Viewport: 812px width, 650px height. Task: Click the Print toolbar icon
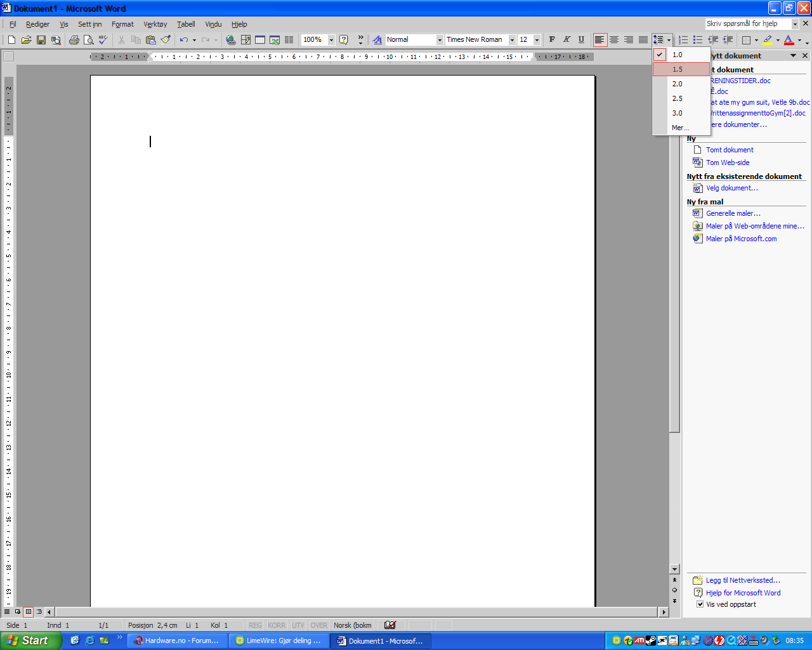coord(74,40)
